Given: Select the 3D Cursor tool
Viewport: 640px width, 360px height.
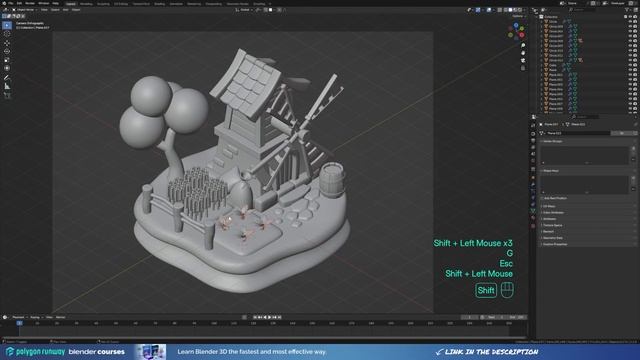Looking at the screenshot, I should click(7, 34).
